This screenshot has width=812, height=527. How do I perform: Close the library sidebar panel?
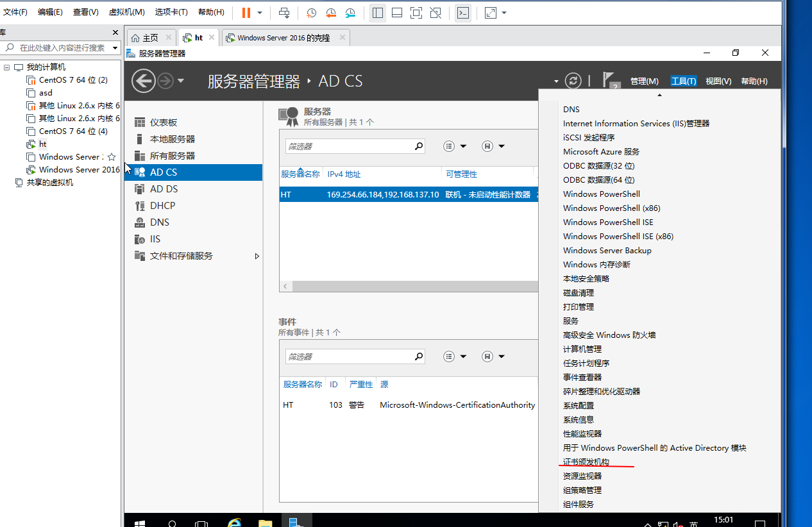pyautogui.click(x=115, y=32)
